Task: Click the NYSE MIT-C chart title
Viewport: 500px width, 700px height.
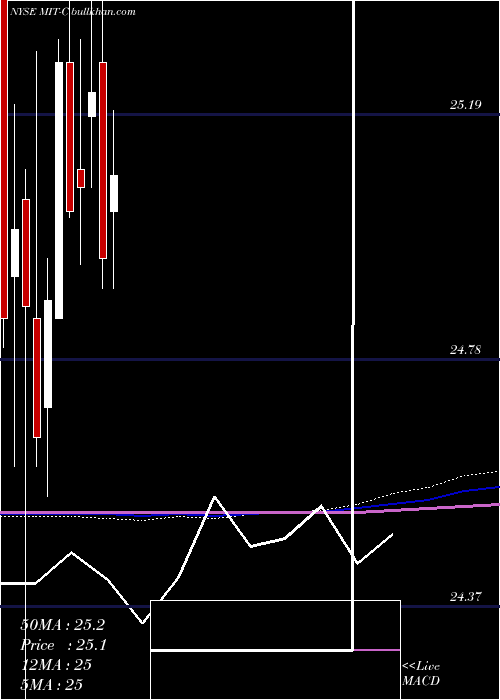Action: tap(38, 12)
